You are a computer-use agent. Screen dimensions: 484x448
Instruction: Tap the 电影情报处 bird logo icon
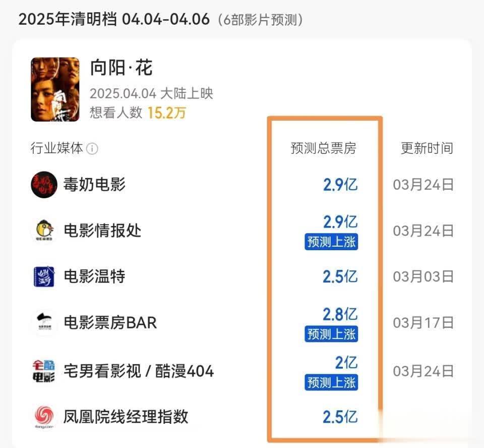(44, 230)
